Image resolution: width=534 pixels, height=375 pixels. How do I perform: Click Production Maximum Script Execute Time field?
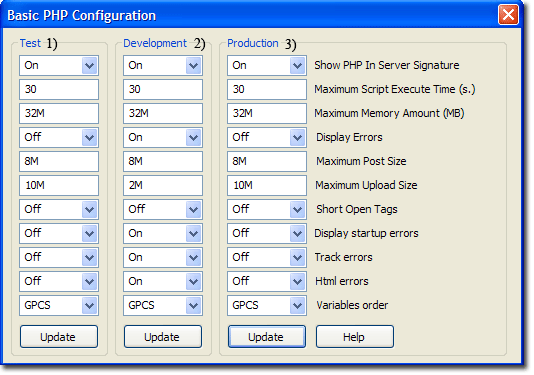point(267,89)
